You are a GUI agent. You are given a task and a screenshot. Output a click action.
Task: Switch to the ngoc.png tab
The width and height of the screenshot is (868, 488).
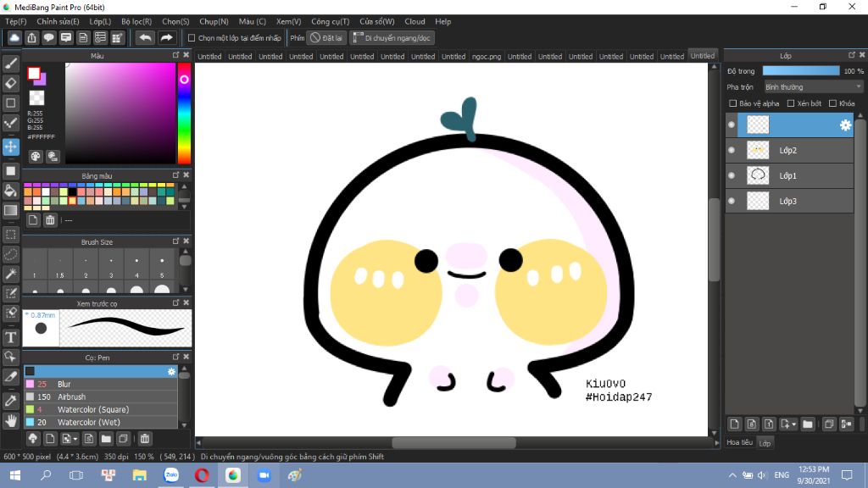pyautogui.click(x=487, y=56)
